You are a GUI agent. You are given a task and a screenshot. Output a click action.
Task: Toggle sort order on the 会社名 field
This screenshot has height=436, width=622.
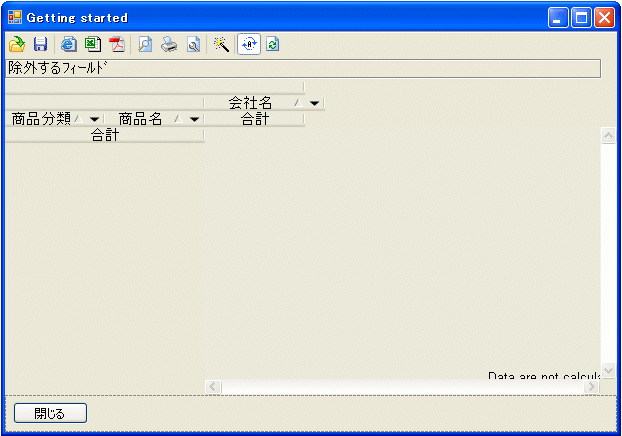[298, 104]
